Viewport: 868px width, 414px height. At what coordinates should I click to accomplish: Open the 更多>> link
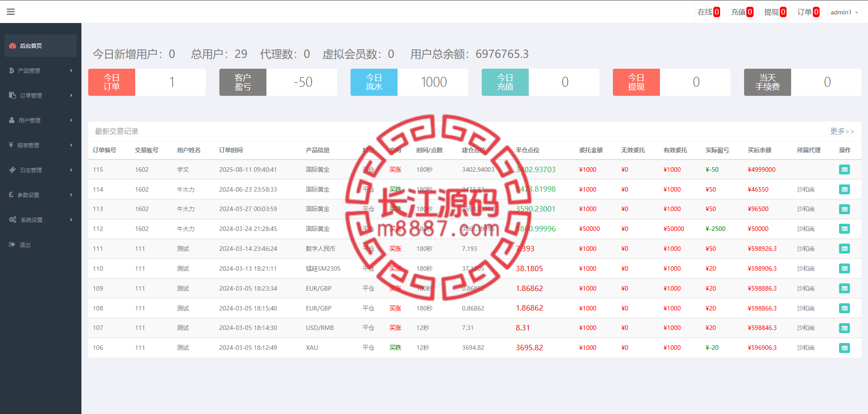pos(842,131)
